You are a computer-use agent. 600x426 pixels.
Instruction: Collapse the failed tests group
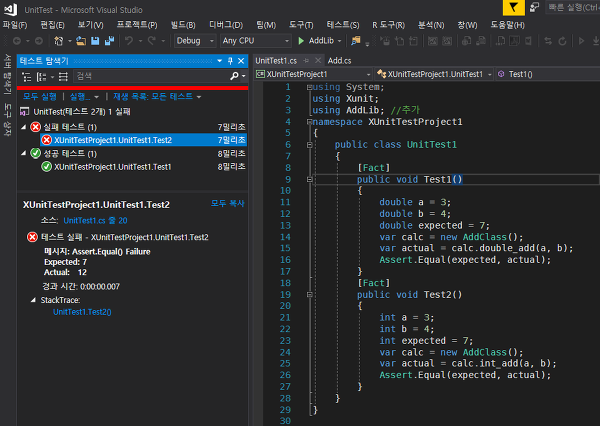click(24, 127)
